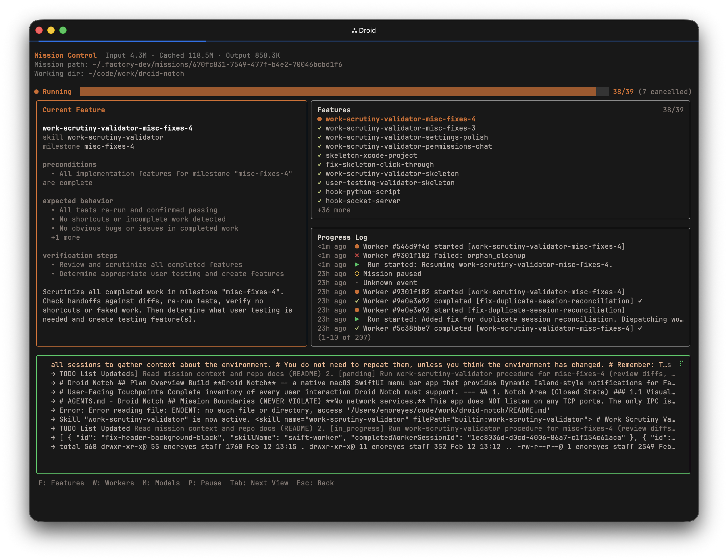The image size is (728, 560).
Task: Click the red failure icon for orphan_cleanup worker
Action: pyautogui.click(x=357, y=256)
